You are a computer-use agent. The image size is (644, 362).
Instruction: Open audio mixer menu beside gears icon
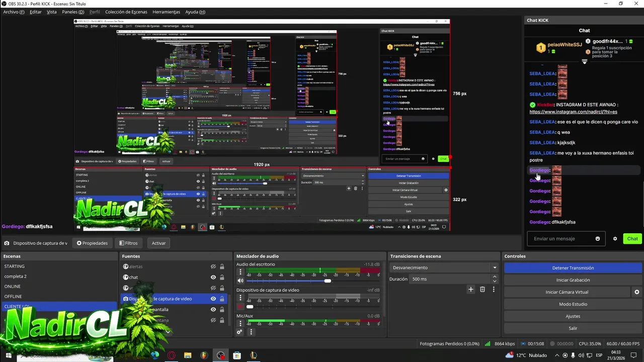251,332
